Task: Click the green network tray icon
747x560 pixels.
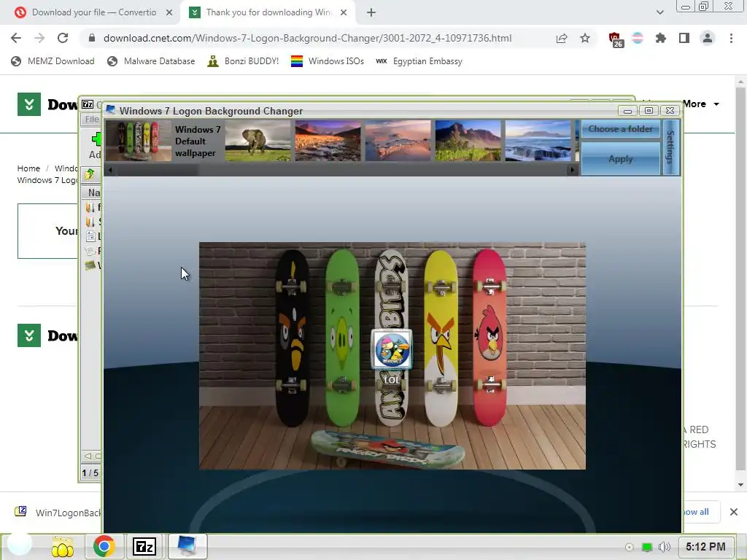Action: coord(646,547)
